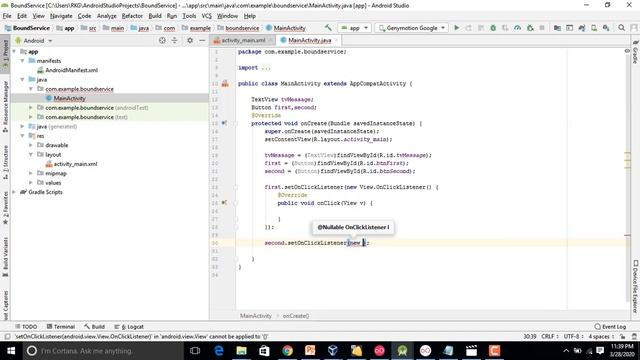Click class gutter icon beside MainActivity declaration
The height and width of the screenshot is (360, 640).
[x=225, y=84]
